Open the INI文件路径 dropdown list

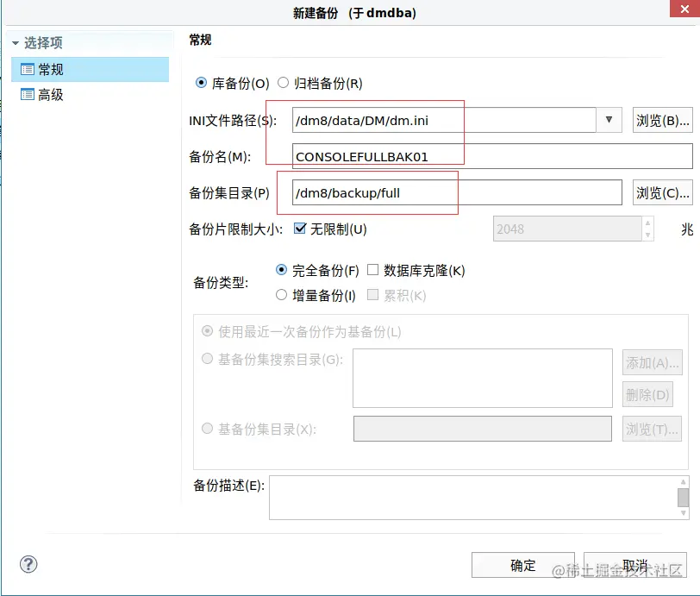[609, 121]
